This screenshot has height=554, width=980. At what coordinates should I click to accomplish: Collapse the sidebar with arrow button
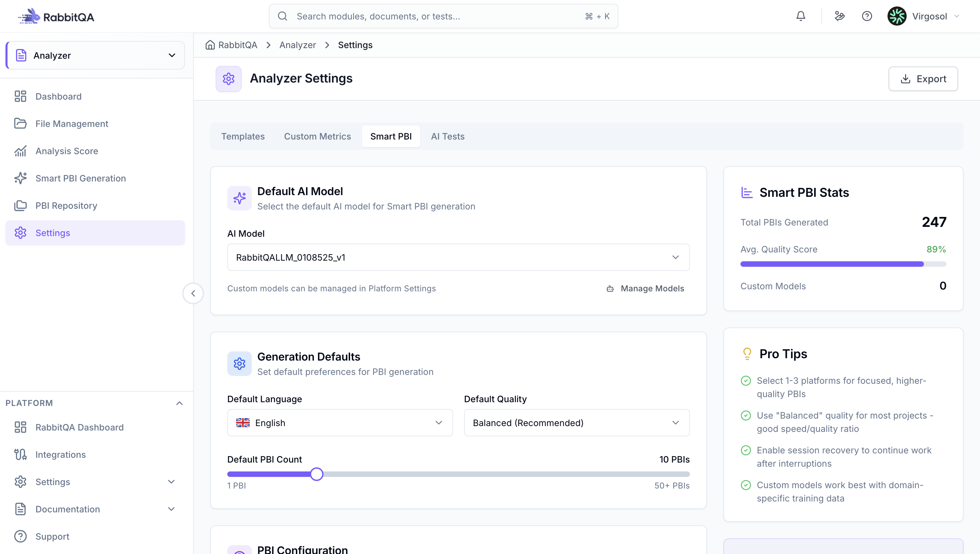pyautogui.click(x=193, y=293)
